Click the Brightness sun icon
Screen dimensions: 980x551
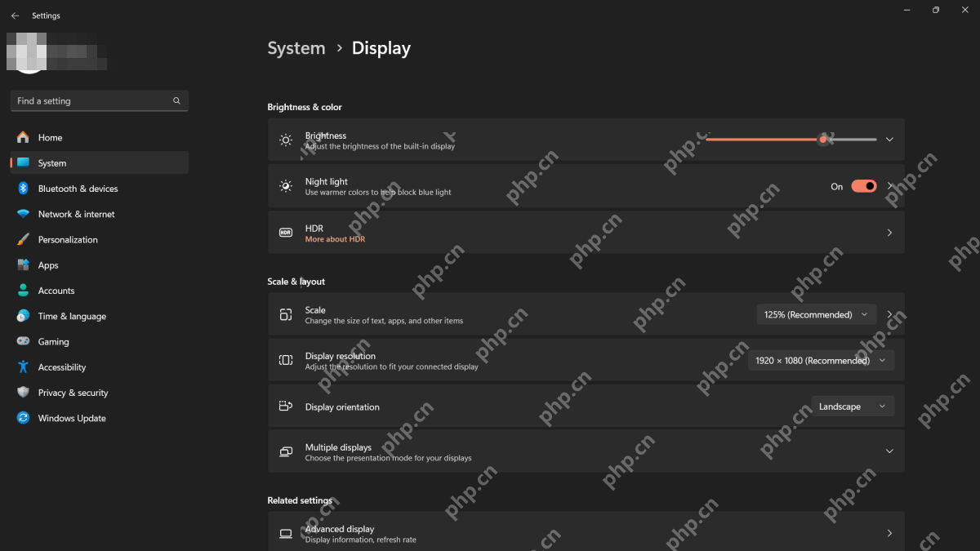pyautogui.click(x=286, y=140)
